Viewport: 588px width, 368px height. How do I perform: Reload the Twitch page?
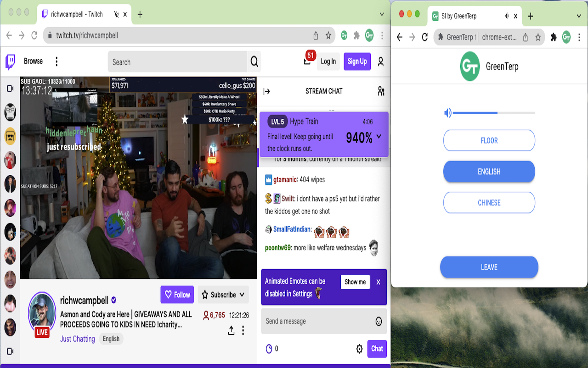pyautogui.click(x=34, y=35)
